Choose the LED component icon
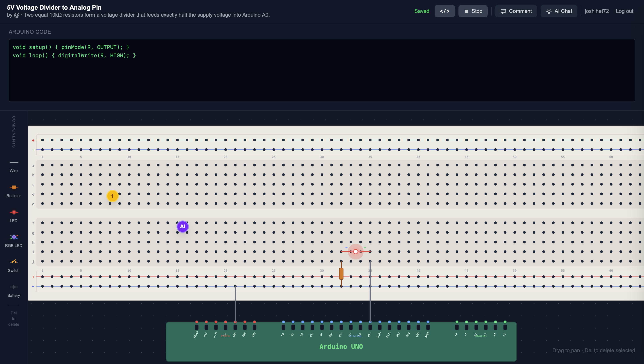The image size is (644, 364). 14,216
